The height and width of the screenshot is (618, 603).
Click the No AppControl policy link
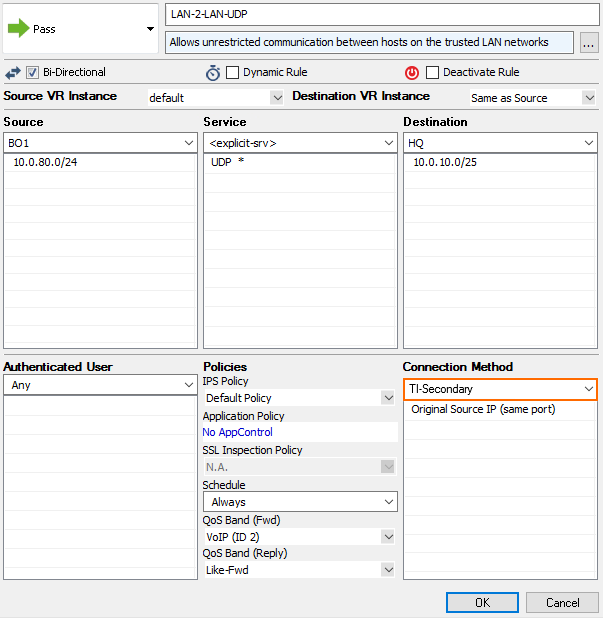237,432
